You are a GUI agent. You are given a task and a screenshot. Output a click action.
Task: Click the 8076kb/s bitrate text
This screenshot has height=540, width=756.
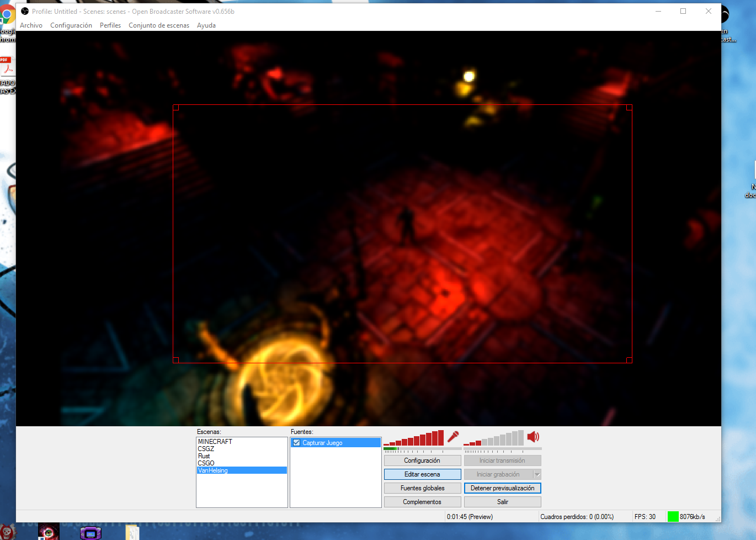(x=693, y=517)
